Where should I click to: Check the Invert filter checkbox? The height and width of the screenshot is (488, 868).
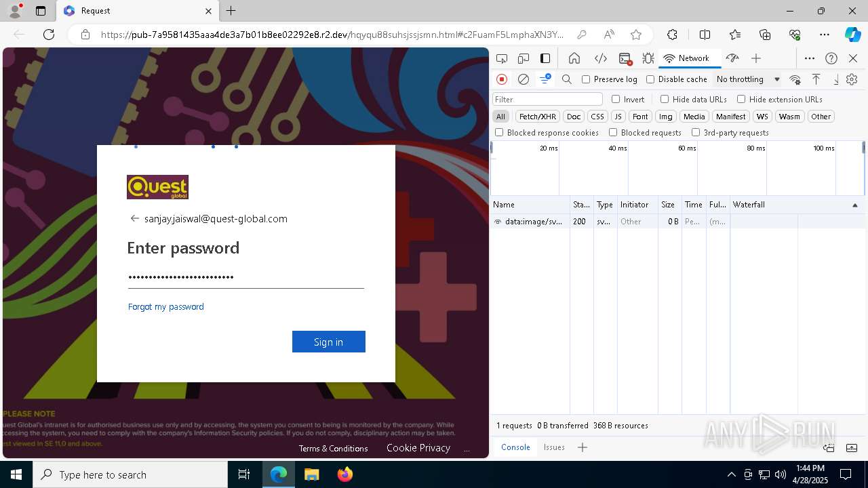tap(616, 99)
